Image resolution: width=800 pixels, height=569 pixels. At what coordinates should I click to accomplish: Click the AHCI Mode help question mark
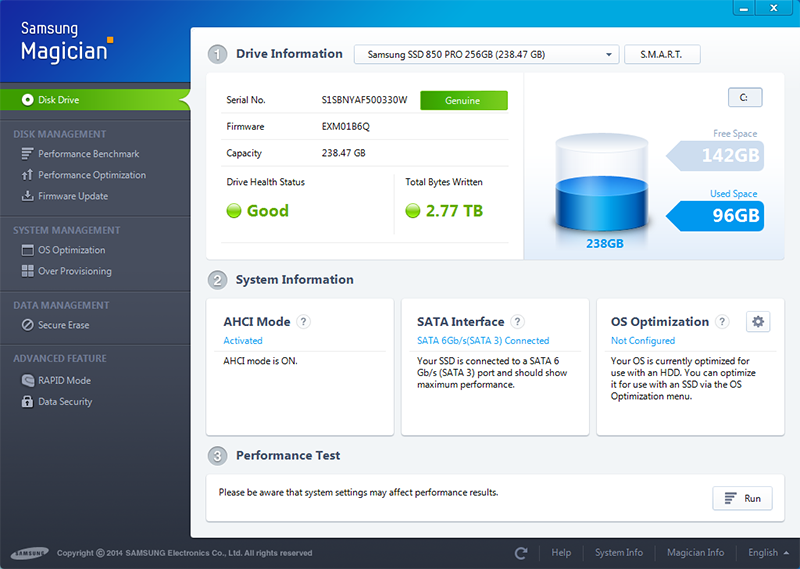point(304,322)
